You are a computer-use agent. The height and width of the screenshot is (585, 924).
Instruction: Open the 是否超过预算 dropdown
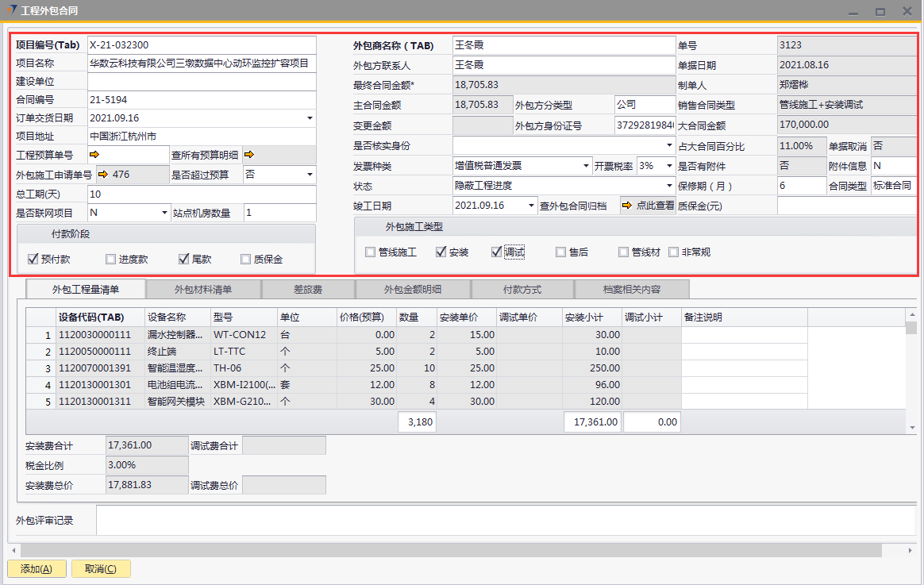point(310,175)
